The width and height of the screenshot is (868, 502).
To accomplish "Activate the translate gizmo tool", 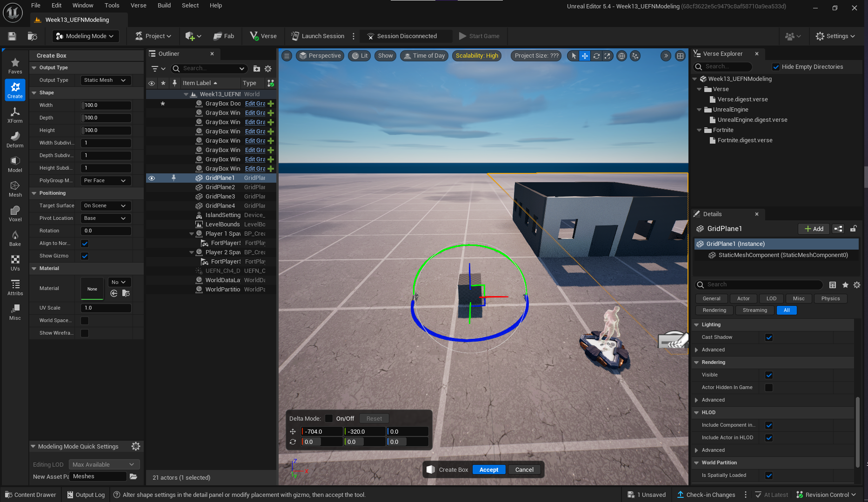I will 585,56.
